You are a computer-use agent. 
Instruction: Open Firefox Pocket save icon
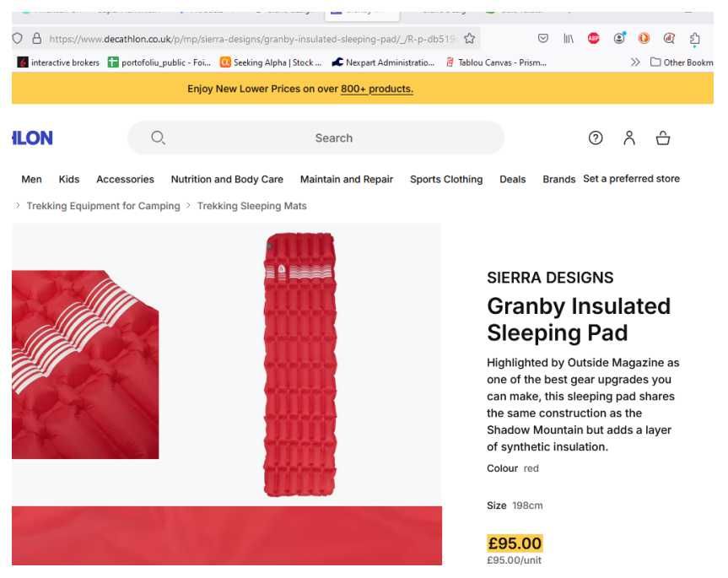543,38
